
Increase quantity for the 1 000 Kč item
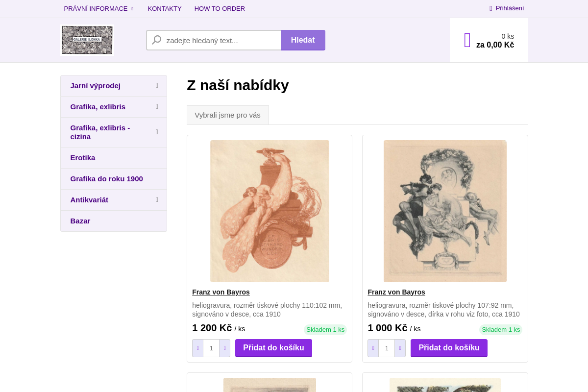click(x=400, y=348)
